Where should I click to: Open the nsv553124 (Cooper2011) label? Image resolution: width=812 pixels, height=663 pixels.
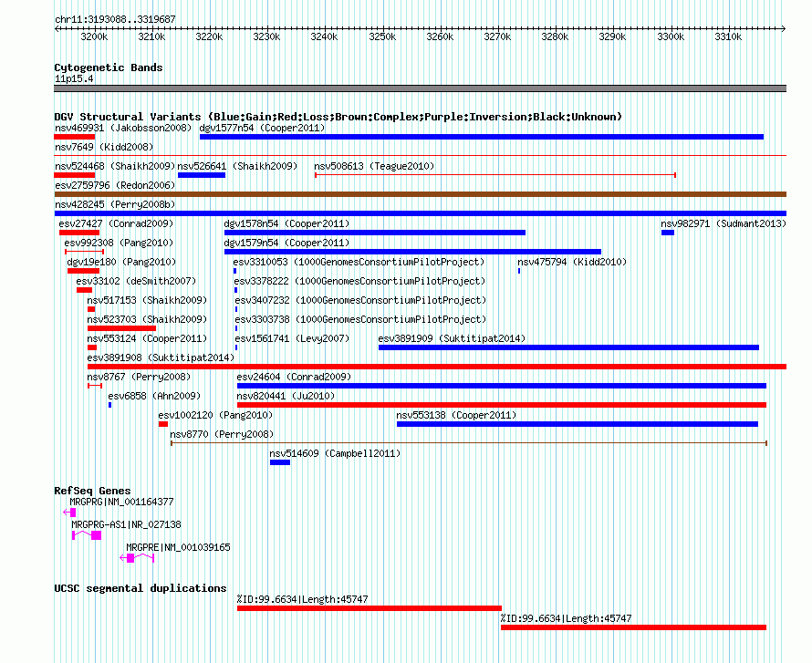pyautogui.click(x=147, y=338)
